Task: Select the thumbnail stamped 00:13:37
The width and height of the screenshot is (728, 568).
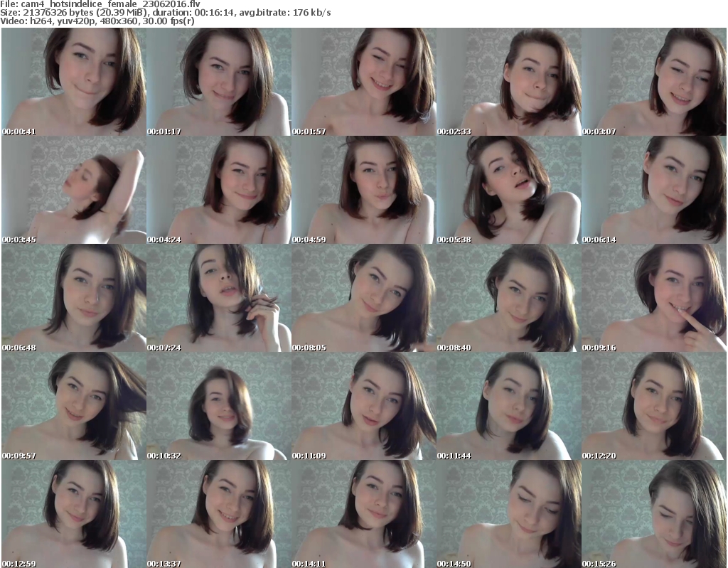Action: click(219, 514)
